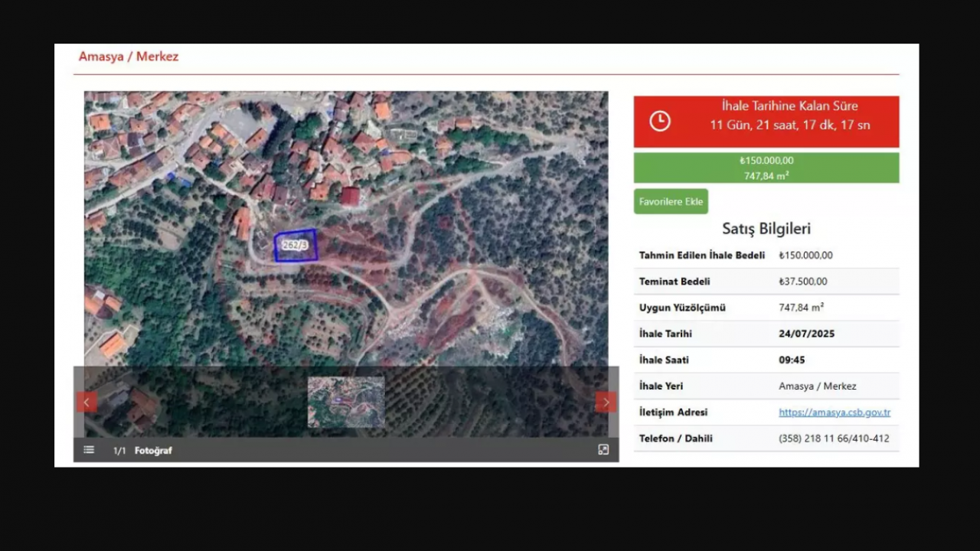
Task: Click the Tahmin Edilen İhale Bedeli row
Action: click(x=702, y=255)
